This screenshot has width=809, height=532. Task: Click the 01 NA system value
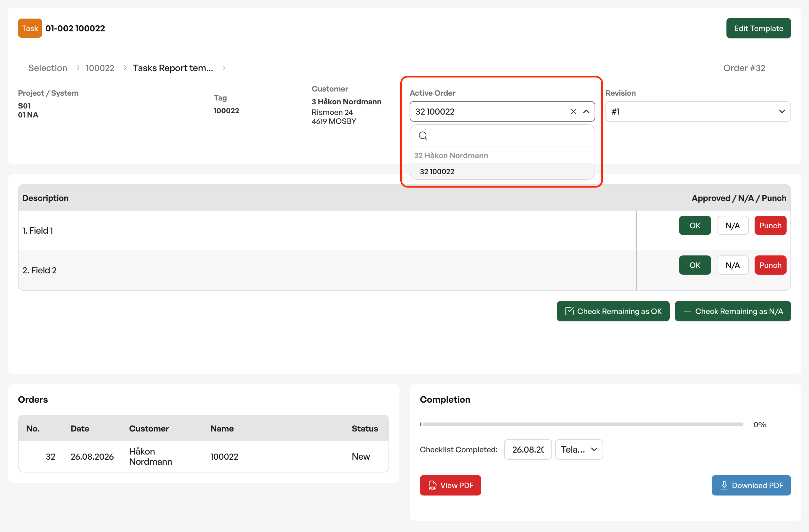(28, 115)
